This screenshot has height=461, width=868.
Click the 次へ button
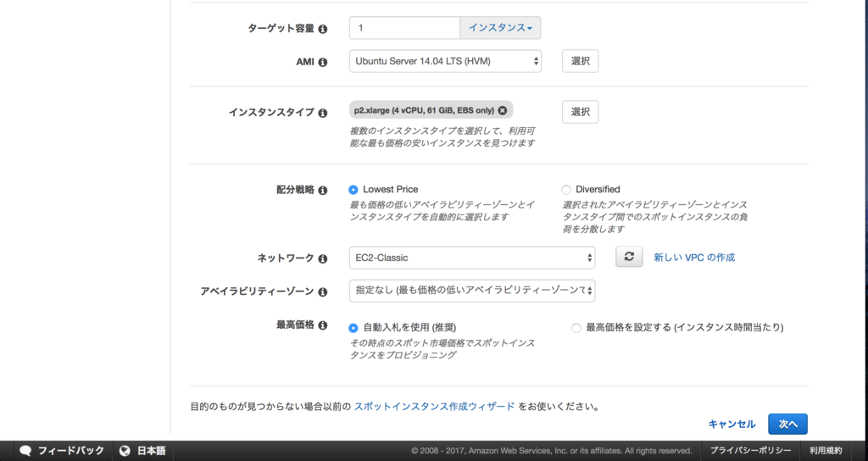[x=787, y=424]
